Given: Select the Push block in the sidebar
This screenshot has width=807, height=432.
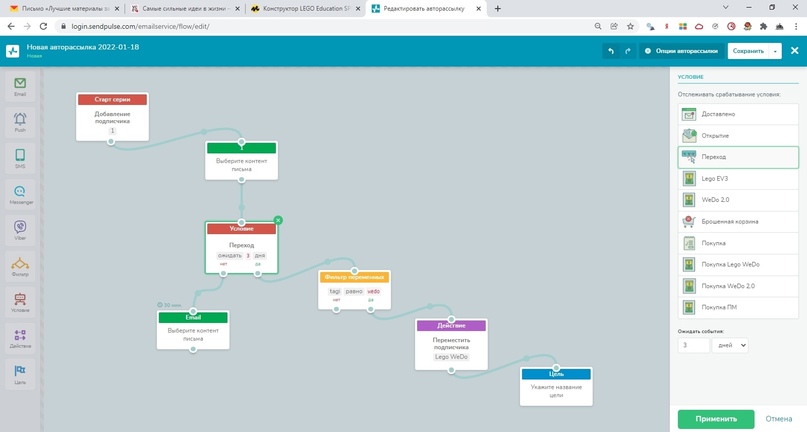Looking at the screenshot, I should [x=20, y=123].
